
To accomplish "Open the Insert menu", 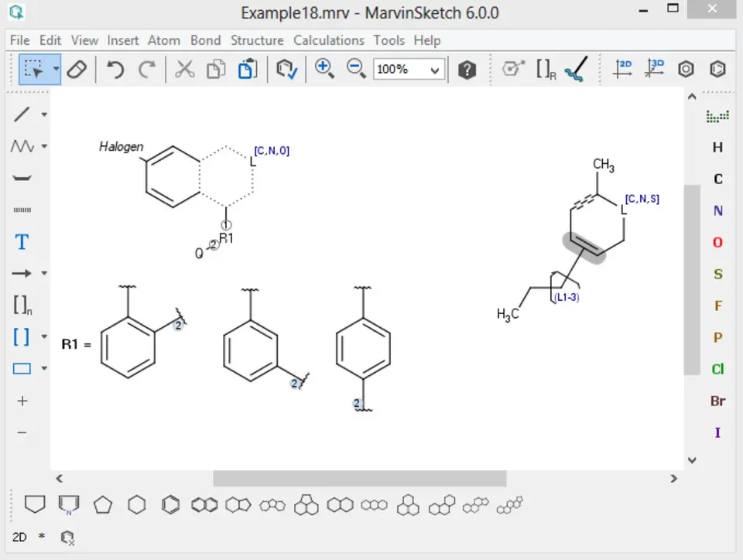I will pos(123,40).
